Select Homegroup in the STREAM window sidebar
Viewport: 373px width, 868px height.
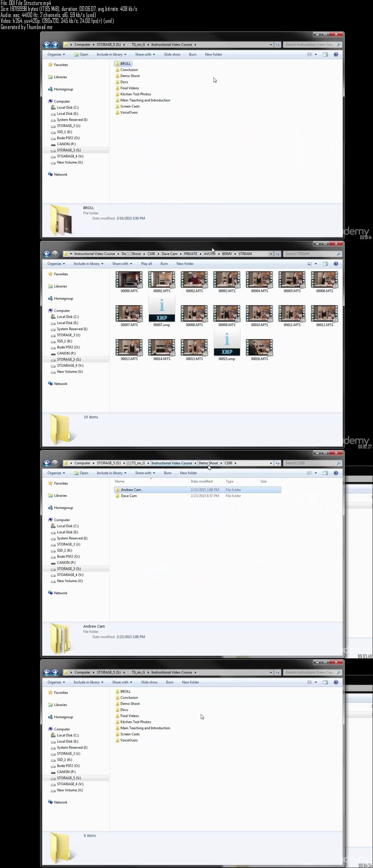point(60,298)
